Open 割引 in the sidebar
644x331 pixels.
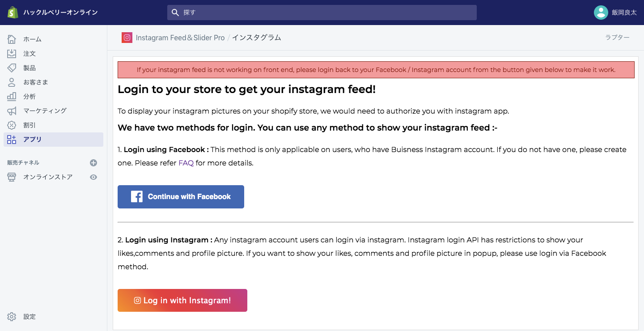(x=53, y=125)
